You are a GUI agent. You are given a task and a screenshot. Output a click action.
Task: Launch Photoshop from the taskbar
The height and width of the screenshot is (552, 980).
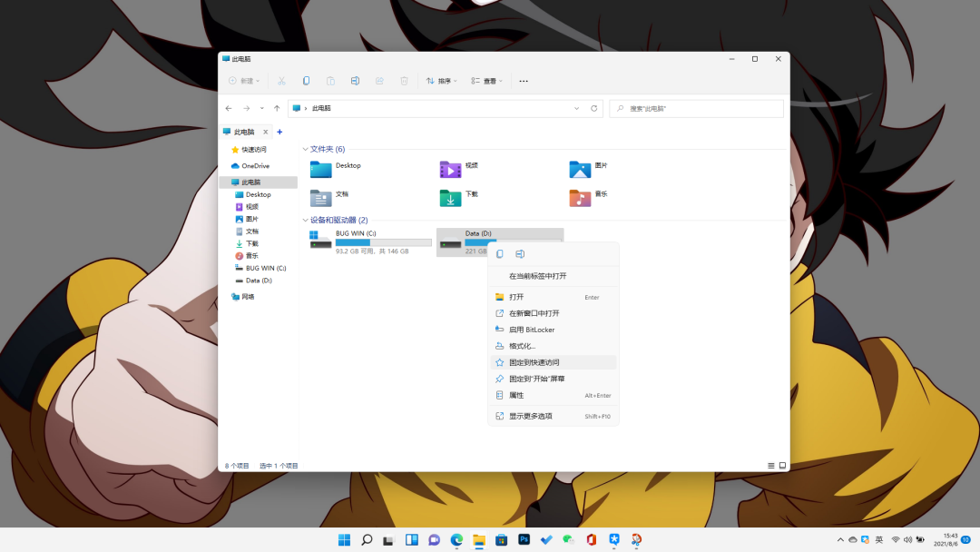click(524, 538)
